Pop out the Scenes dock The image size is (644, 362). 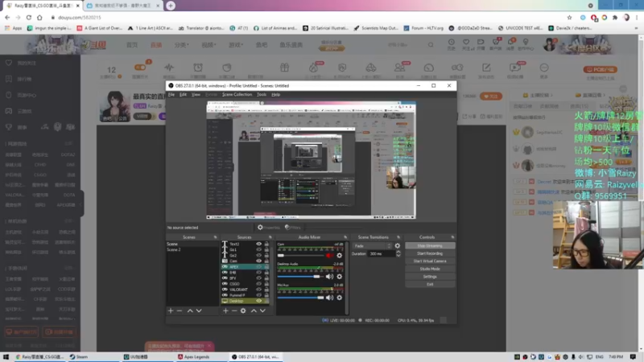215,237
